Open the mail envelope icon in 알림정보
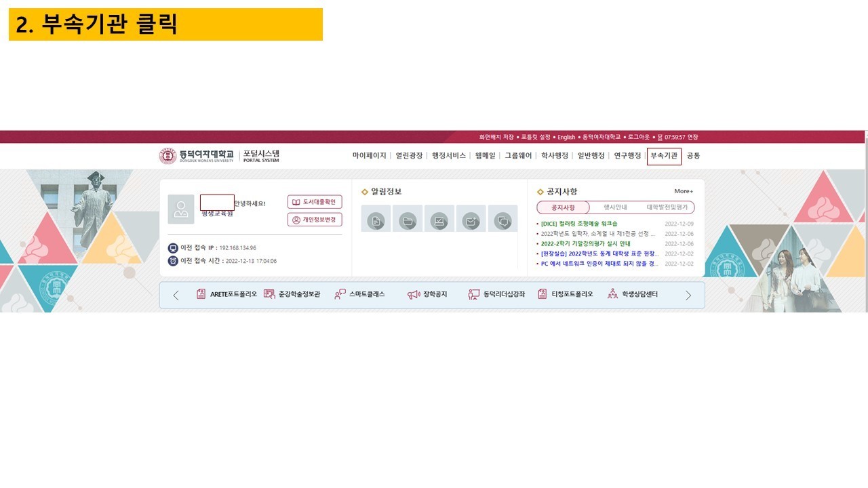This screenshot has width=868, height=488. coord(471,220)
